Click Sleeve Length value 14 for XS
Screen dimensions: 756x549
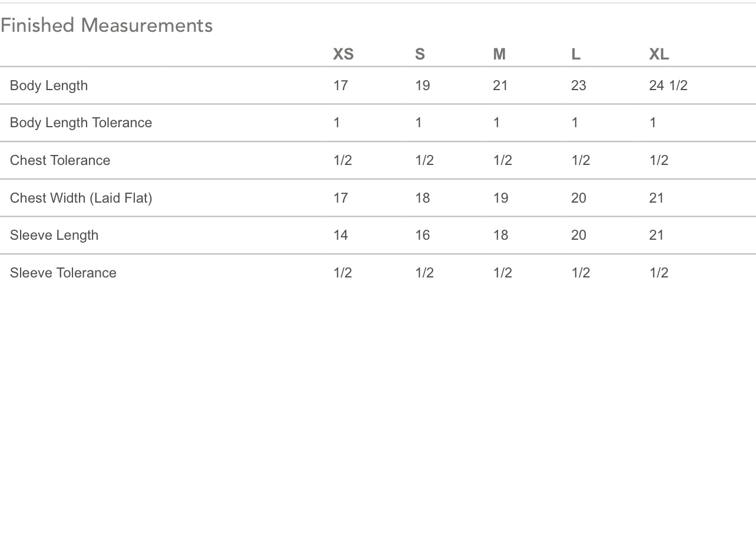[340, 235]
